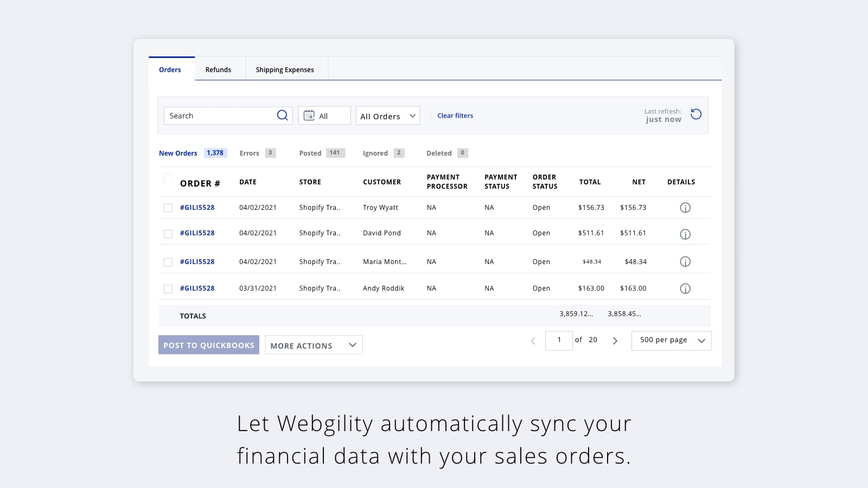This screenshot has height=488, width=868.
Task: Open details info for Andy Roddik order
Action: tap(685, 288)
